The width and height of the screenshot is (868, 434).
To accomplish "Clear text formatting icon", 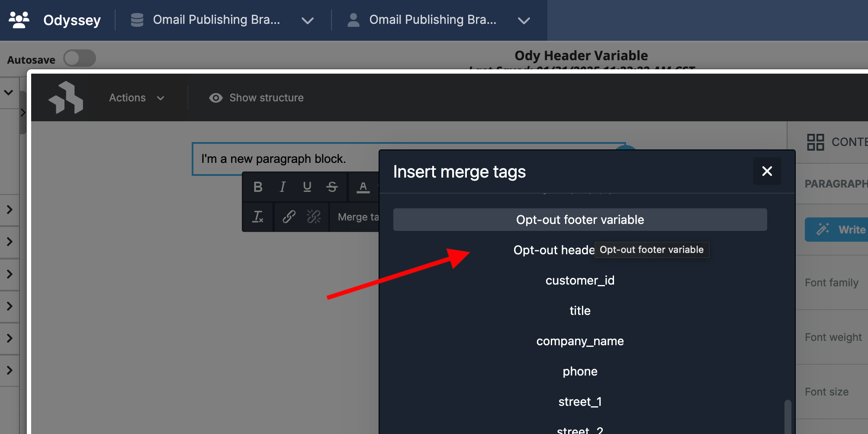I will point(258,217).
